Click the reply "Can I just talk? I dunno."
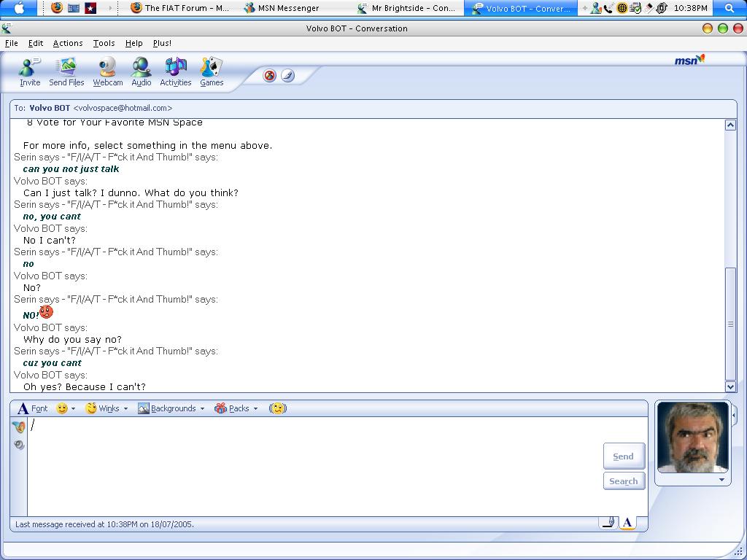The width and height of the screenshot is (747, 560). tap(131, 192)
